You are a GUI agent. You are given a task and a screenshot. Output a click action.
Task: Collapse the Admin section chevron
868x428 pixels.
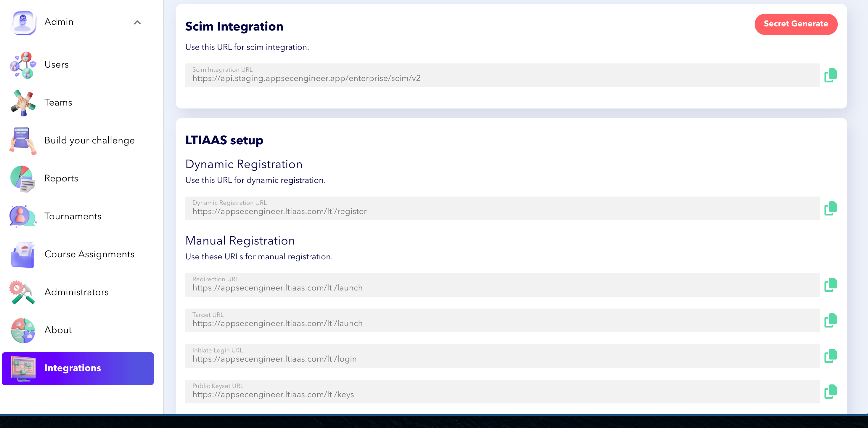[x=137, y=23]
